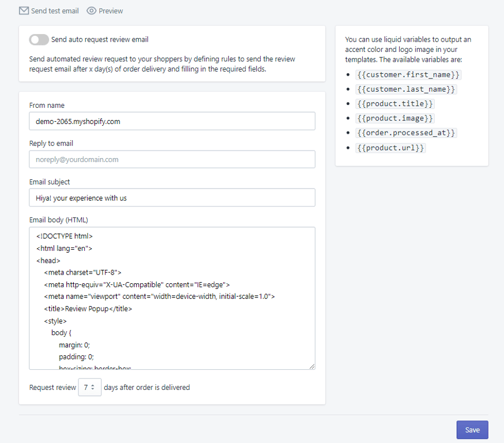Viewport: 504px width, 443px height.
Task: Open the Preview link
Action: pyautogui.click(x=111, y=11)
